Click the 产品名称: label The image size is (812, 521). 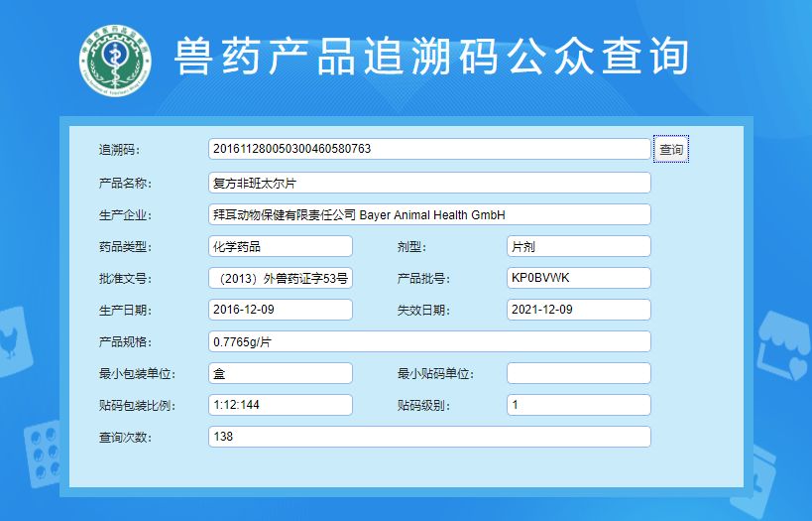125,183
